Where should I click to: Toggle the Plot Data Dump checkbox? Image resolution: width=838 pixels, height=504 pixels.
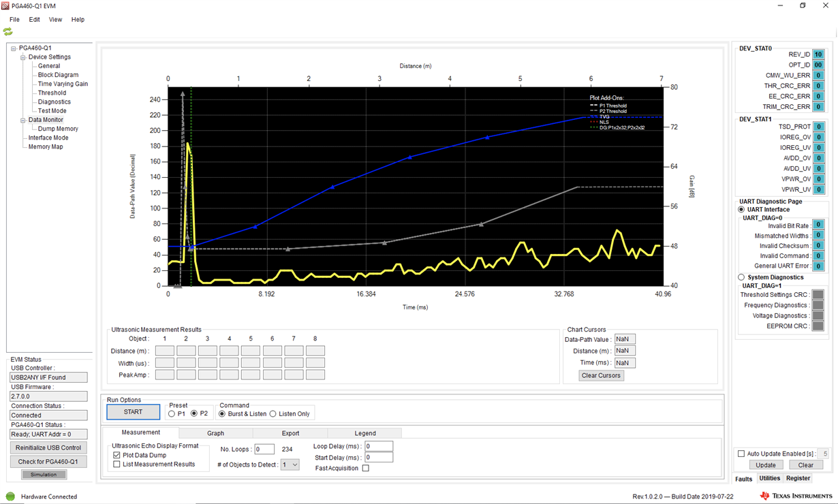[117, 455]
